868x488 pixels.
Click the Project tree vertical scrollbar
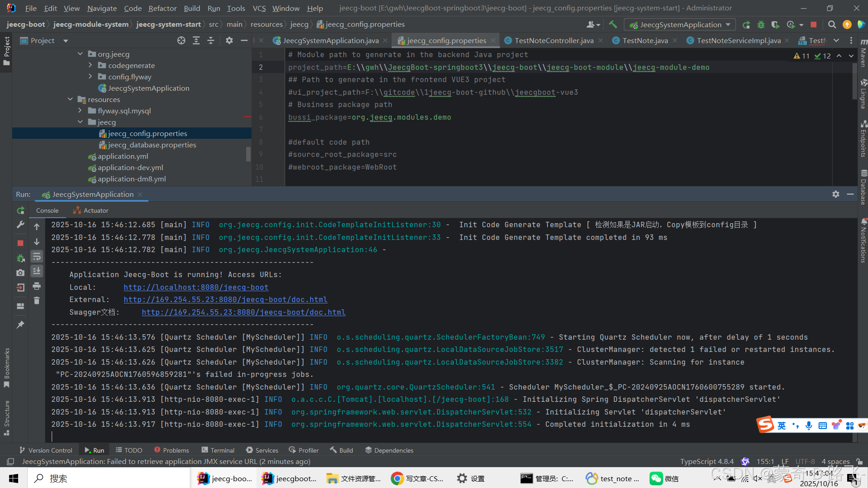click(x=248, y=154)
